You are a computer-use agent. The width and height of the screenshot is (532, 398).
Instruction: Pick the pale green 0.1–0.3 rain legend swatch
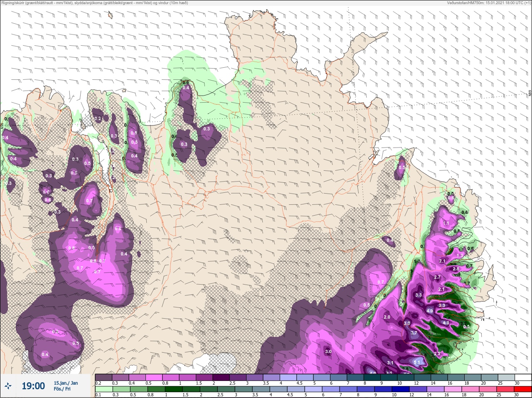[x=103, y=389]
